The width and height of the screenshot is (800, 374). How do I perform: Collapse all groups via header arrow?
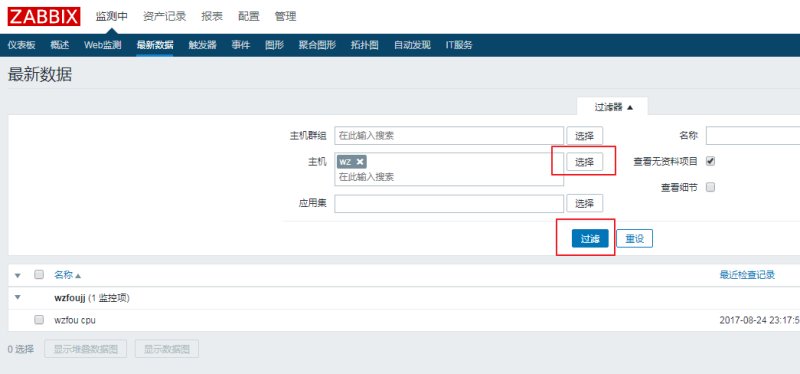[x=18, y=276]
